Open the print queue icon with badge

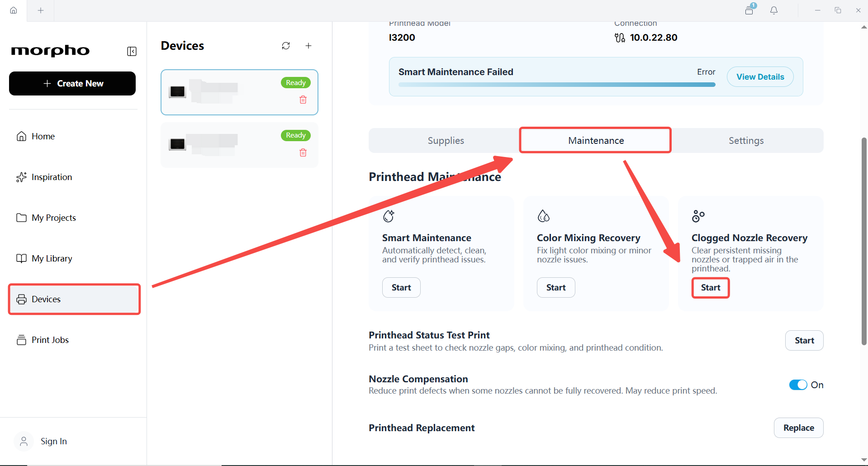pyautogui.click(x=750, y=10)
